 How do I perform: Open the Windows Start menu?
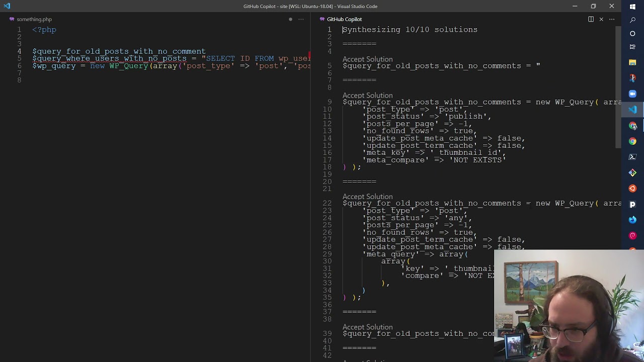click(632, 7)
